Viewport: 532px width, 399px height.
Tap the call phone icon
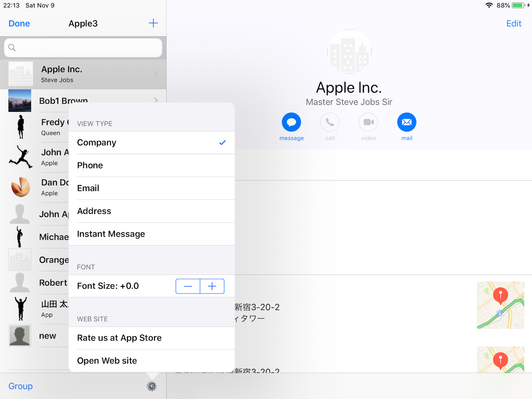330,122
